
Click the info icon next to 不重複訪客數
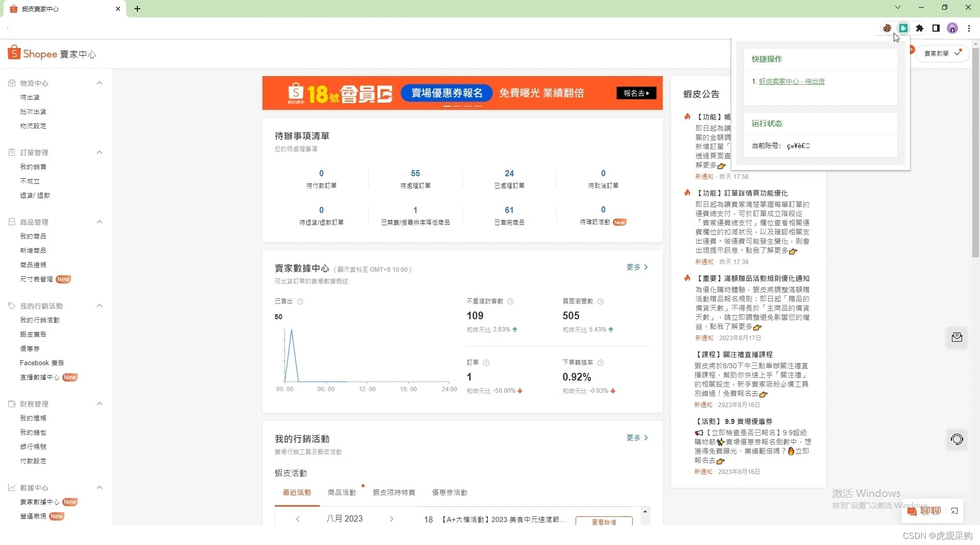tap(511, 301)
